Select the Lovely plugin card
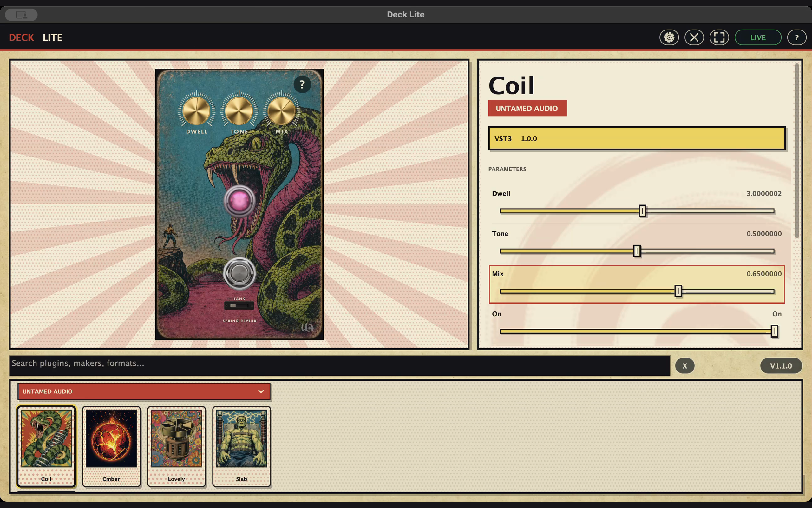The height and width of the screenshot is (508, 812). click(176, 446)
